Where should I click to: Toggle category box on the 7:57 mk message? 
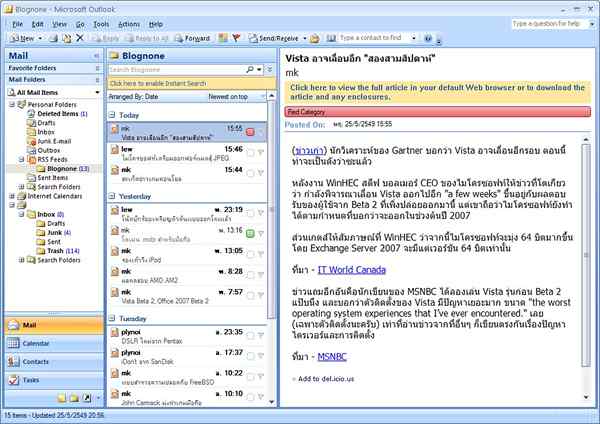[x=250, y=295]
